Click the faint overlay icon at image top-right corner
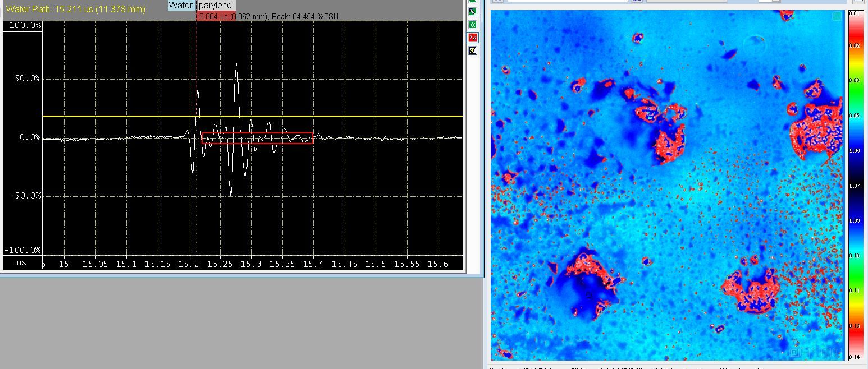Image resolution: width=868 pixels, height=369 pixels. 837,16
